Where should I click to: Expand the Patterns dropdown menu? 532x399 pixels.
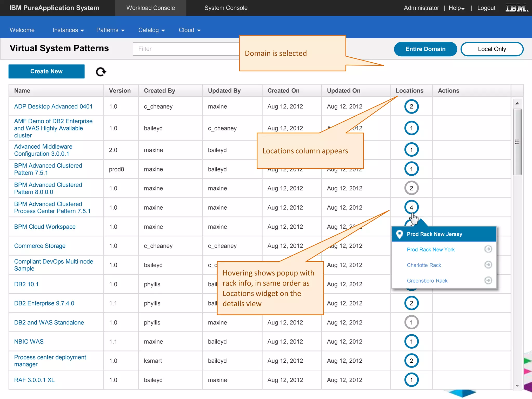(x=110, y=30)
